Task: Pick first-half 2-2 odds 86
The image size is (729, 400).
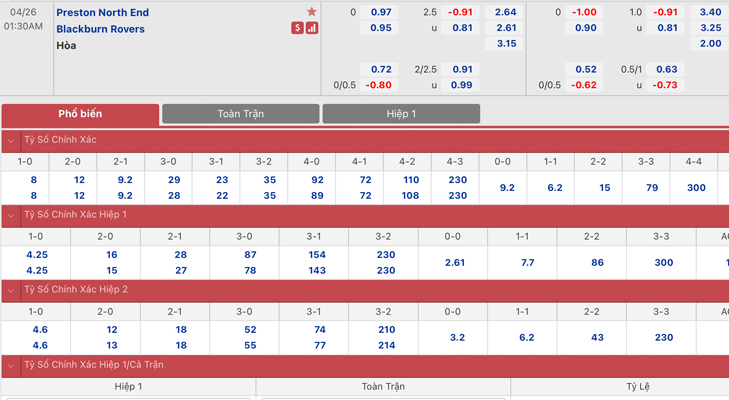Action: [x=597, y=263]
